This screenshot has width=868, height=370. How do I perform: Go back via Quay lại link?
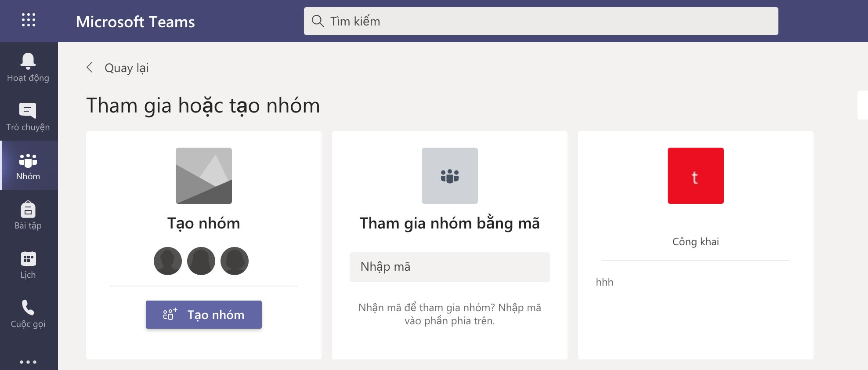[127, 68]
